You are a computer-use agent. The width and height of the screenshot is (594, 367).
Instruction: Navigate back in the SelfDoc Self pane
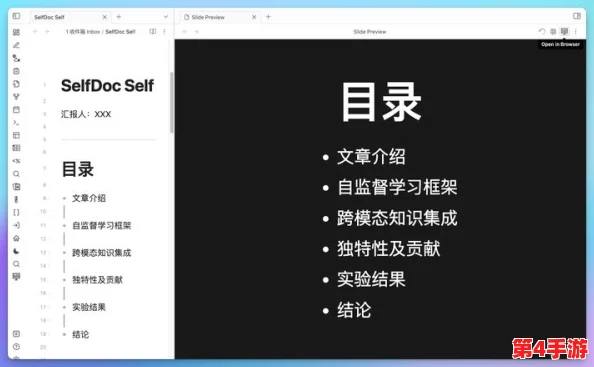coord(35,31)
